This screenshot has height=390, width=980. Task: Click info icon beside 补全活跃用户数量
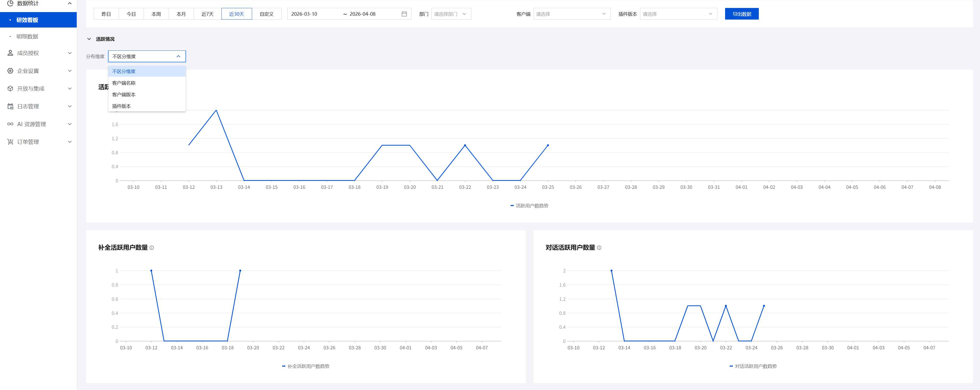pos(152,248)
